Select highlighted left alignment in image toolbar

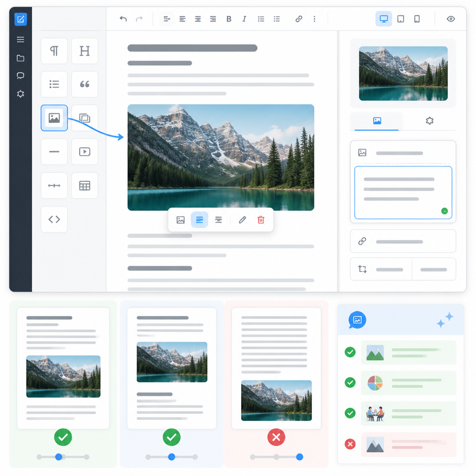[x=199, y=220]
